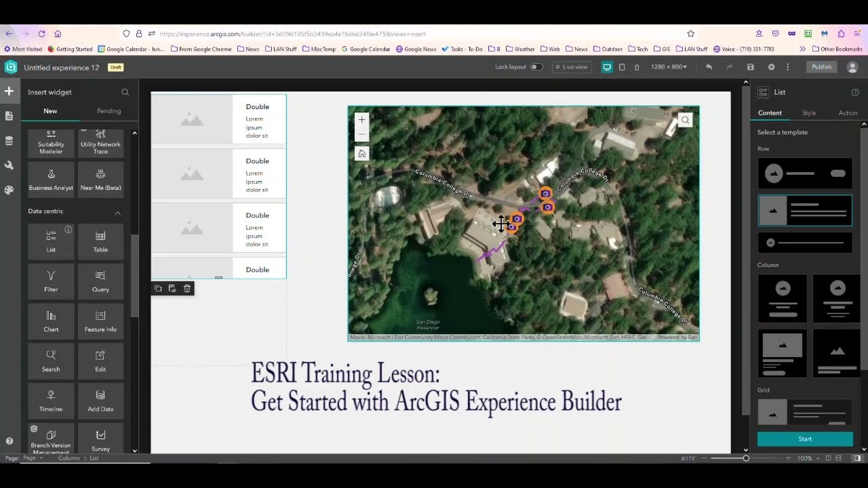Click the map default extent home button

[361, 154]
